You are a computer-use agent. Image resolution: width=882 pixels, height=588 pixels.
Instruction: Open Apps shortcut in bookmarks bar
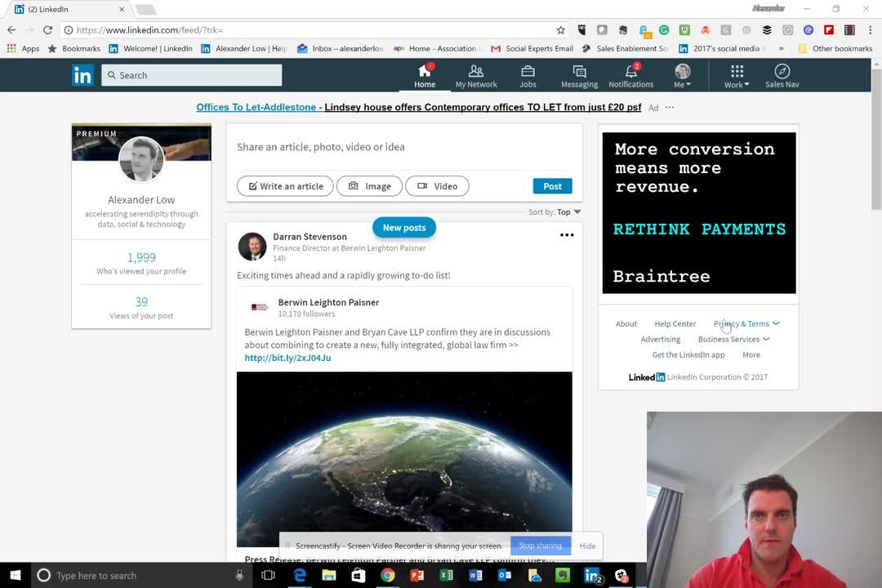[x=23, y=48]
